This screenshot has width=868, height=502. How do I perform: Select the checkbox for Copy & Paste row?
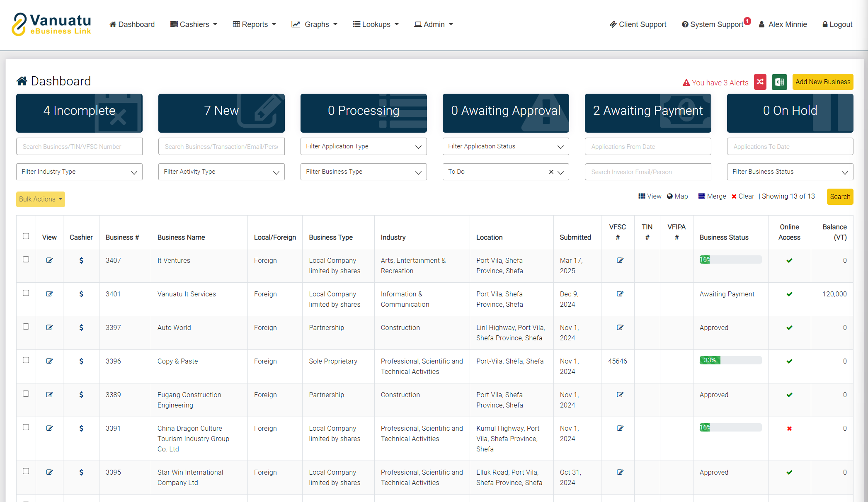[x=26, y=360]
